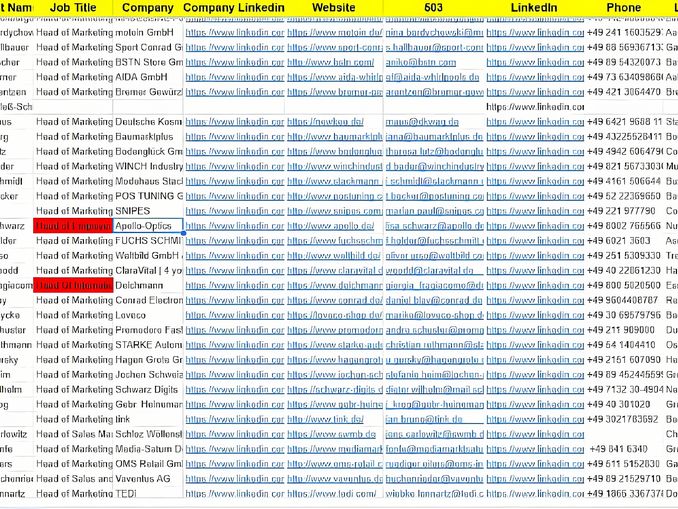The image size is (678, 509).
Task: Select the Head of Sales job title in Schloz row
Action: tap(73, 434)
